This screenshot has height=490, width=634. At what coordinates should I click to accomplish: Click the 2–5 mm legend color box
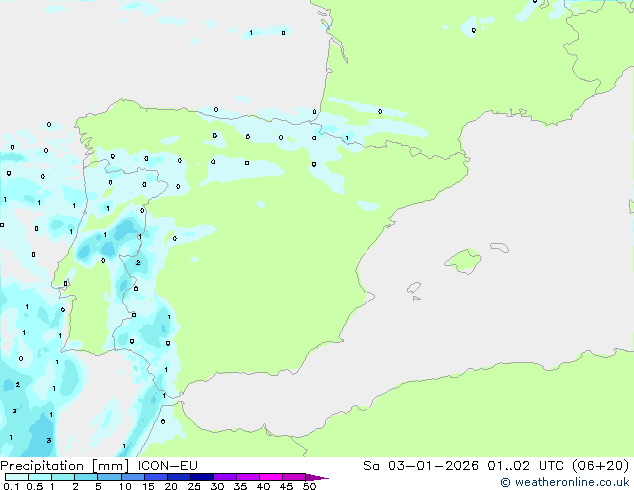coord(86,477)
